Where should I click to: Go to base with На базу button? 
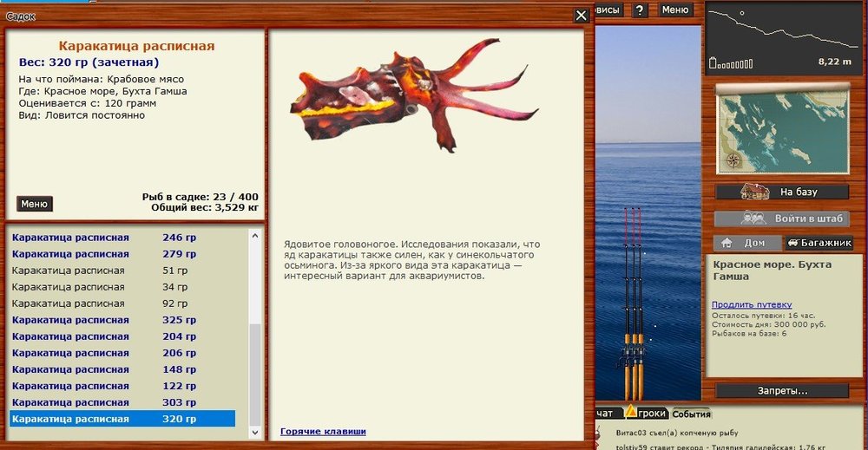click(x=781, y=192)
